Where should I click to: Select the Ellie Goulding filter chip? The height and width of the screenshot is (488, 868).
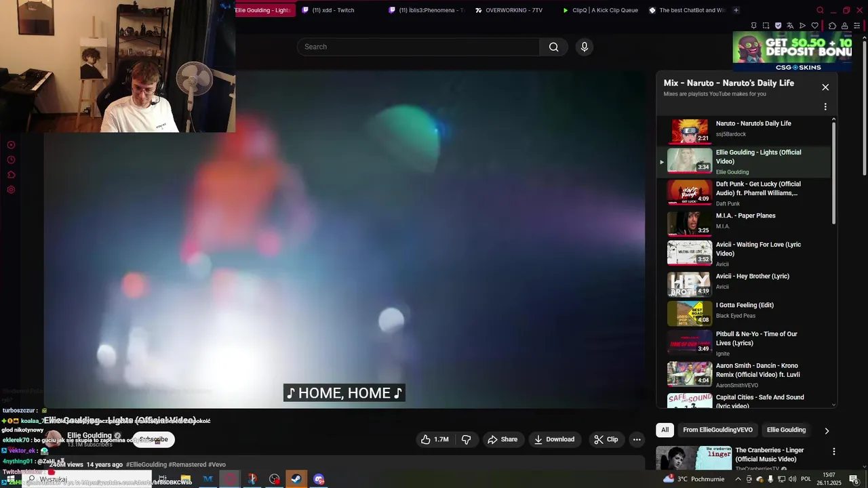point(786,430)
